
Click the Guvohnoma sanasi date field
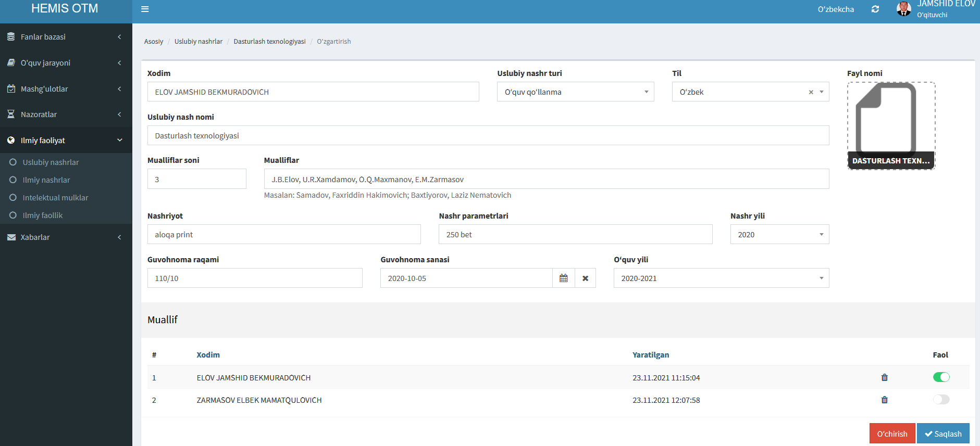[x=466, y=278]
